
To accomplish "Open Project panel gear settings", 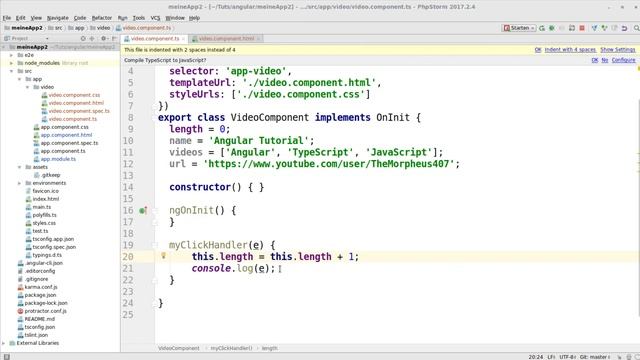I will pos(104,38).
